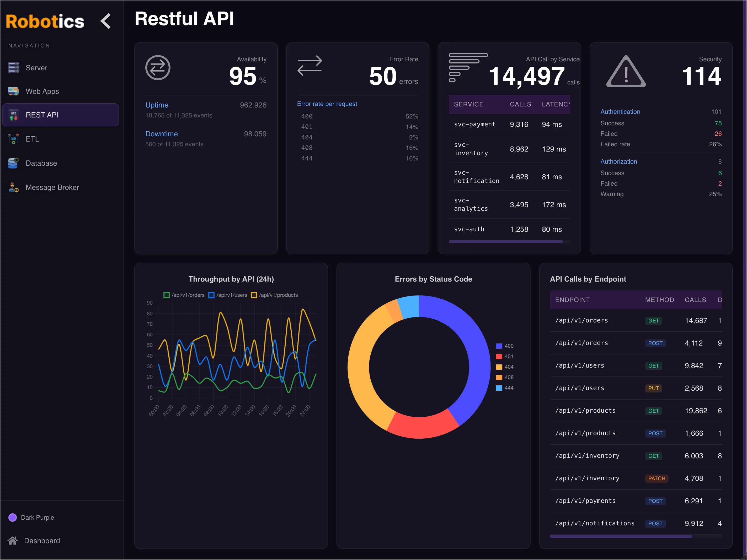Click the Dashboard home icon

[13, 540]
